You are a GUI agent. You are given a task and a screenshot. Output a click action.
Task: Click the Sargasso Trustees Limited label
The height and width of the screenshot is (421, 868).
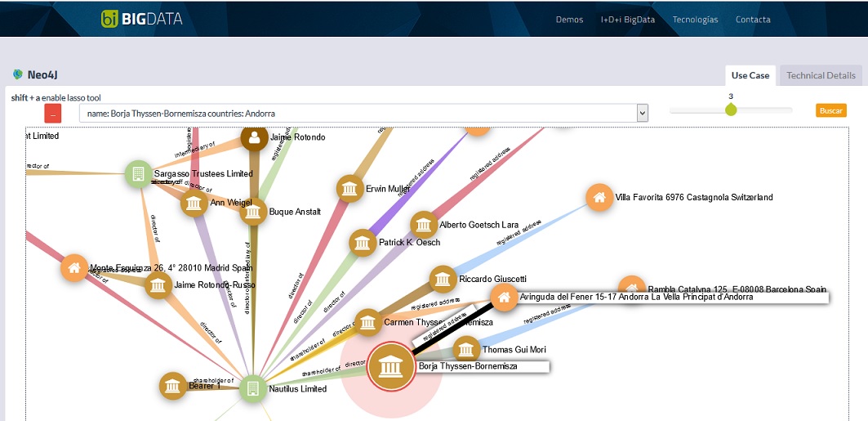(x=203, y=173)
